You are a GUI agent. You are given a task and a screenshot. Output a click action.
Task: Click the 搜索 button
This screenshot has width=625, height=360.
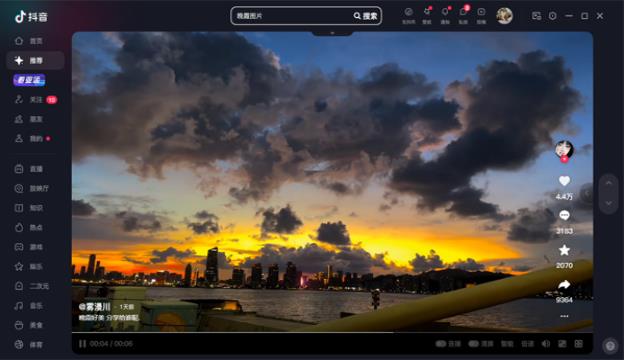pyautogui.click(x=366, y=16)
